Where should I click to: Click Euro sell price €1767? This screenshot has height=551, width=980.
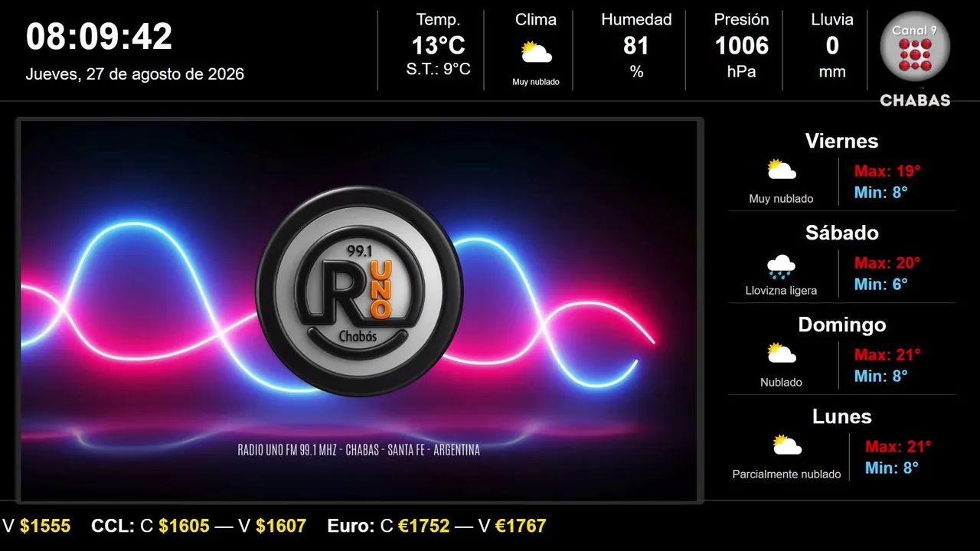click(521, 526)
